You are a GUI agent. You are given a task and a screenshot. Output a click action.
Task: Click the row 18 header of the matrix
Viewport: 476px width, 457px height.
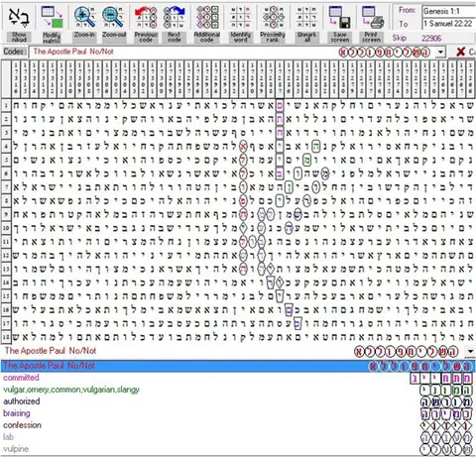point(6,337)
